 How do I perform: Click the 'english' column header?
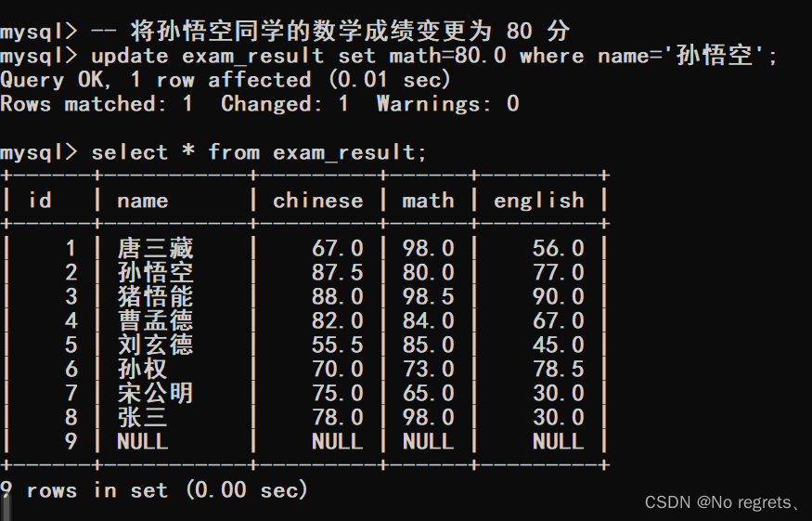pyautogui.click(x=538, y=202)
